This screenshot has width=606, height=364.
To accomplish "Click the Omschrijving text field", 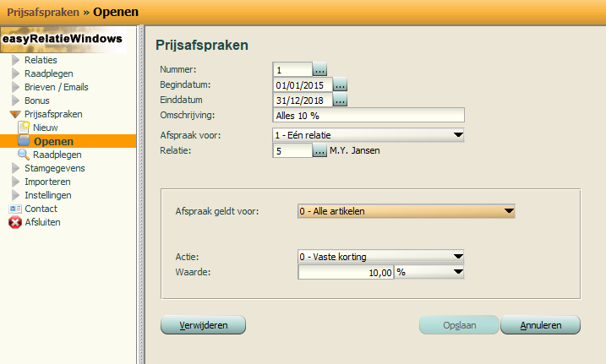I will coord(369,116).
